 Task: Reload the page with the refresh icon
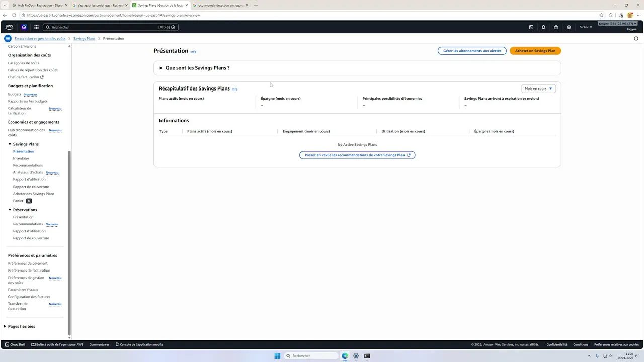point(14,15)
